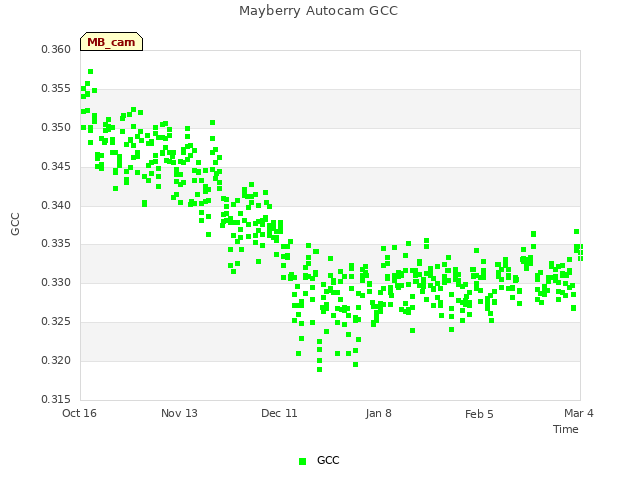
Task: Click the Mar 4 x-axis label
Action: tap(579, 413)
